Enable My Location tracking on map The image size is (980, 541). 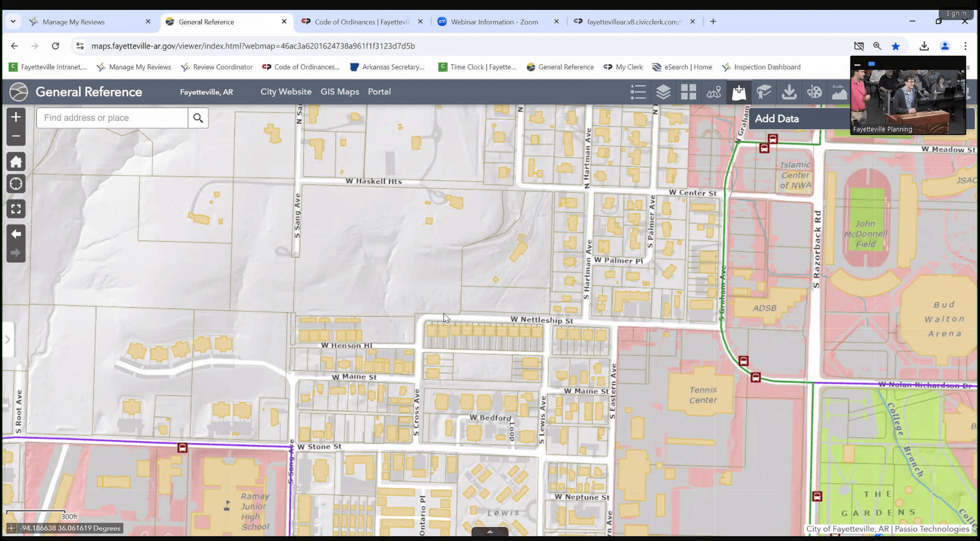pos(16,183)
